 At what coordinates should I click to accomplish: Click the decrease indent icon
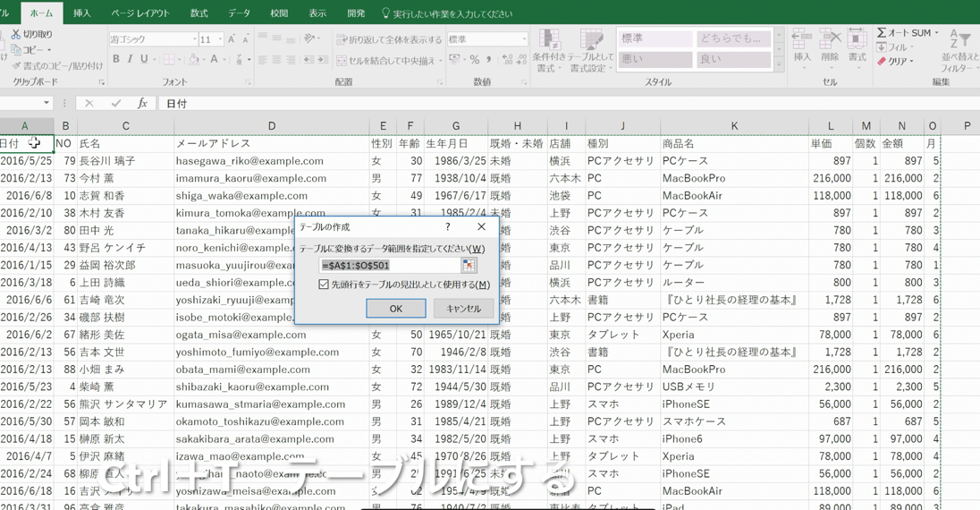point(308,60)
